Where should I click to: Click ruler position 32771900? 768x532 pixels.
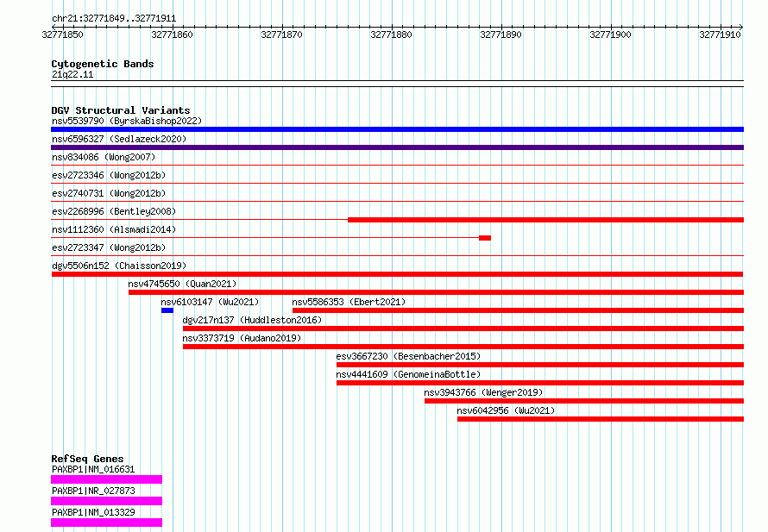pos(610,34)
